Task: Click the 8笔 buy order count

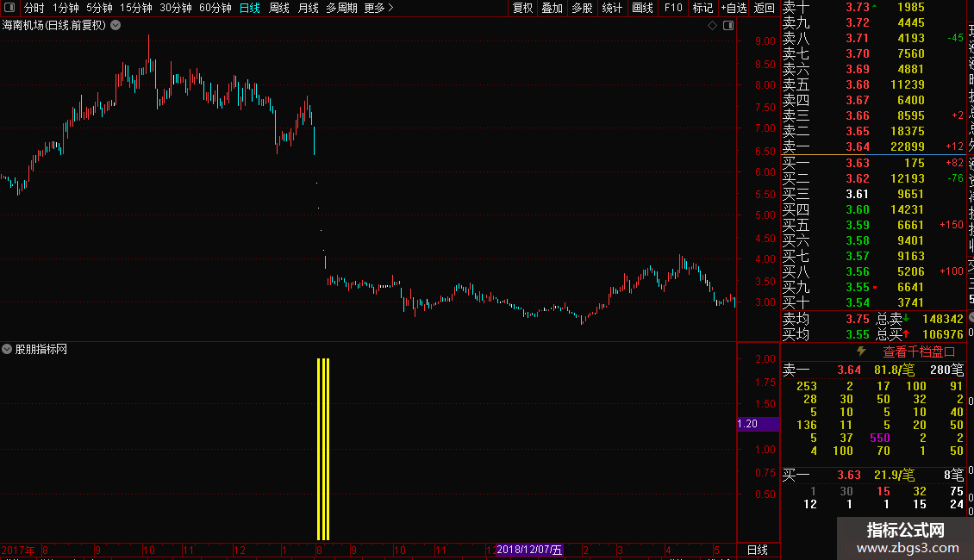Action: coord(954,475)
